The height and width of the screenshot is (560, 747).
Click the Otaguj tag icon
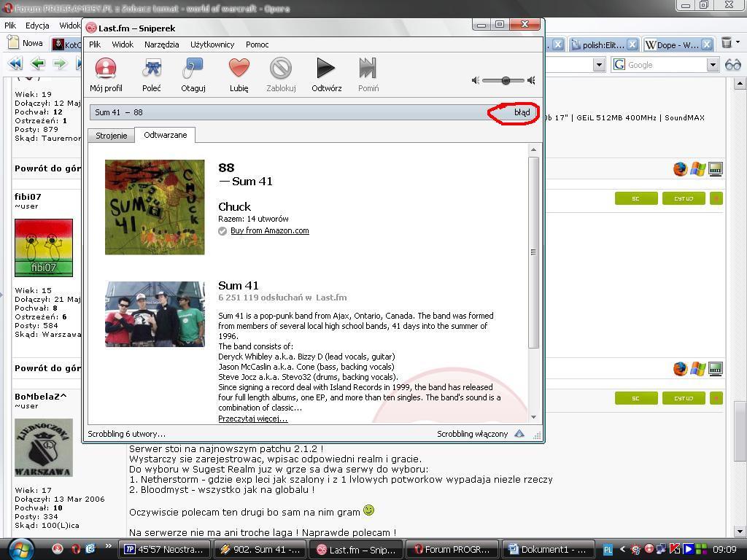[193, 68]
